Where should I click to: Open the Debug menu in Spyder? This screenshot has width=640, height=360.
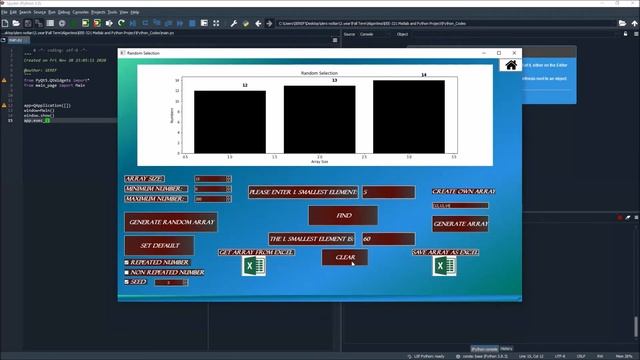[64, 12]
